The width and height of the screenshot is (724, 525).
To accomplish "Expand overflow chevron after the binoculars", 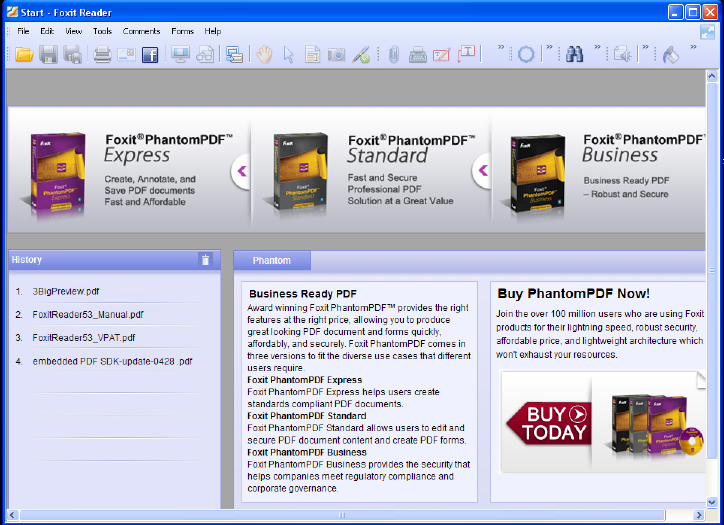I will pos(597,47).
